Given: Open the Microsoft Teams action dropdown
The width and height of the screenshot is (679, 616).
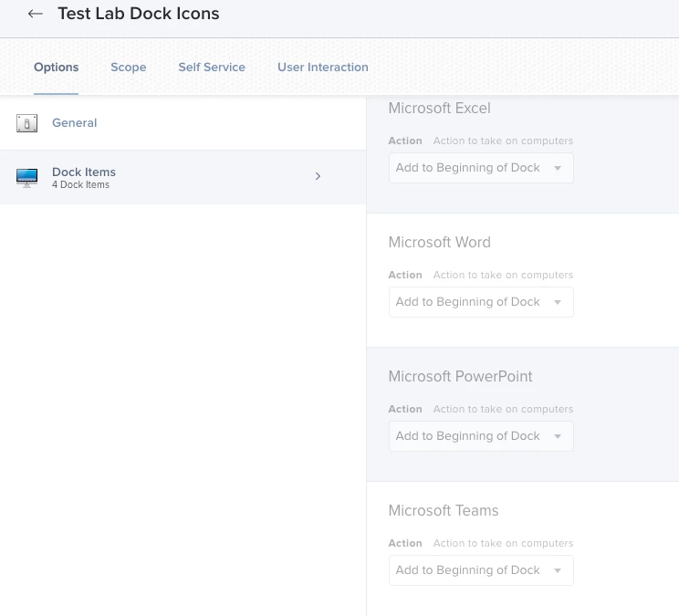Looking at the screenshot, I should [481, 570].
